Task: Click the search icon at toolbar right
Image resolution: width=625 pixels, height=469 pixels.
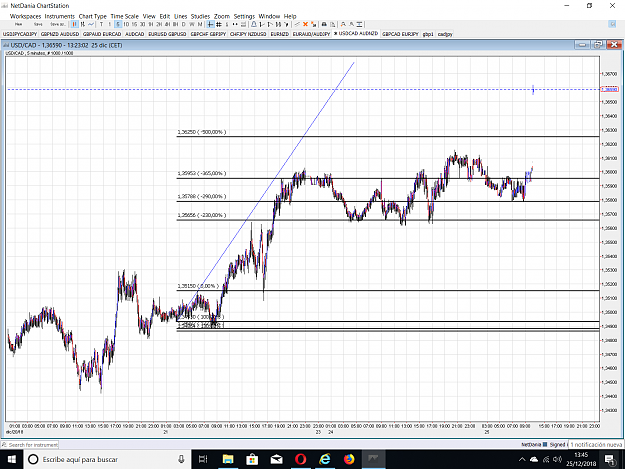Action: pos(613,24)
